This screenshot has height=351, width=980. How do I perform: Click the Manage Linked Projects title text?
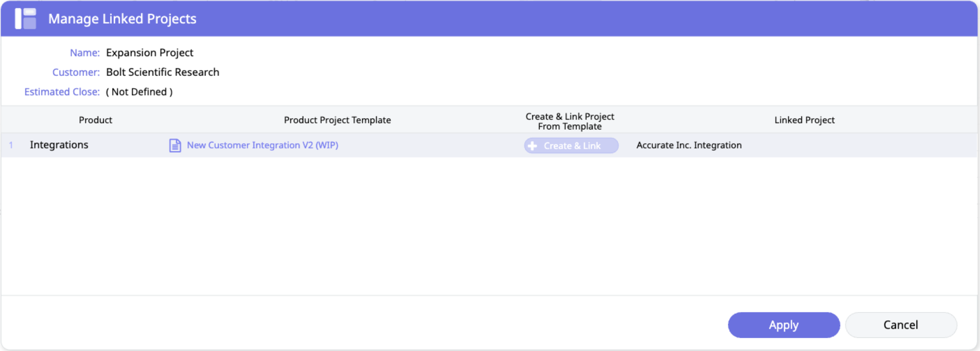point(122,19)
